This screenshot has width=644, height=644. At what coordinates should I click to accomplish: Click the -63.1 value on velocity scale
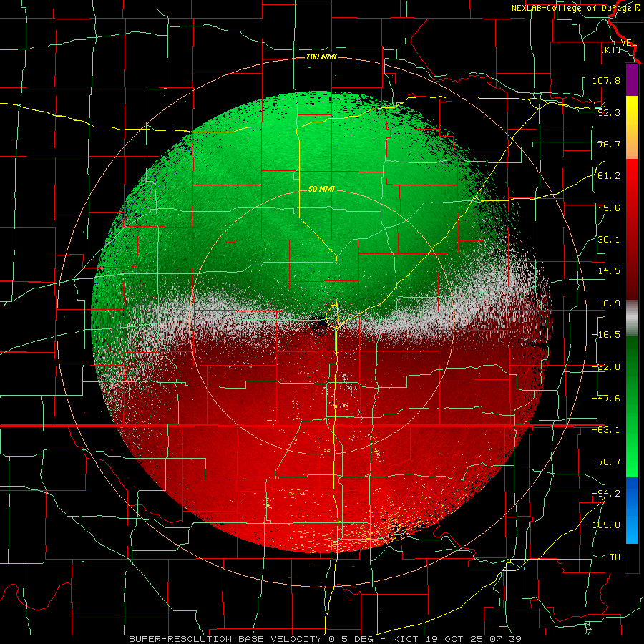coord(606,430)
